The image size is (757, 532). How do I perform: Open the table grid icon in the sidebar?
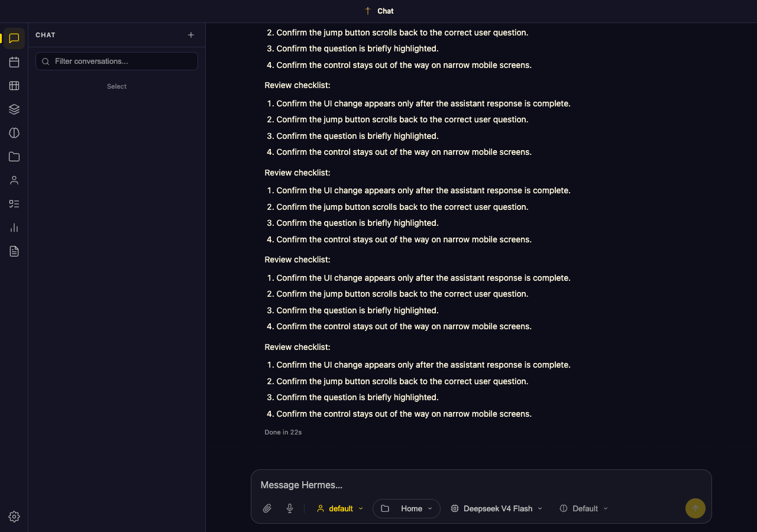coord(14,86)
